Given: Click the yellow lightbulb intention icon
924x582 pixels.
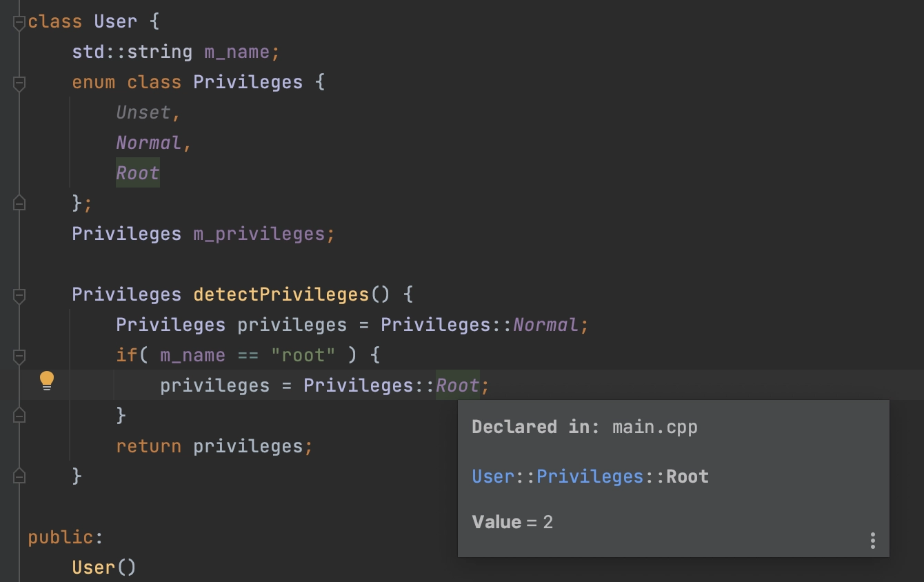Looking at the screenshot, I should (x=46, y=381).
